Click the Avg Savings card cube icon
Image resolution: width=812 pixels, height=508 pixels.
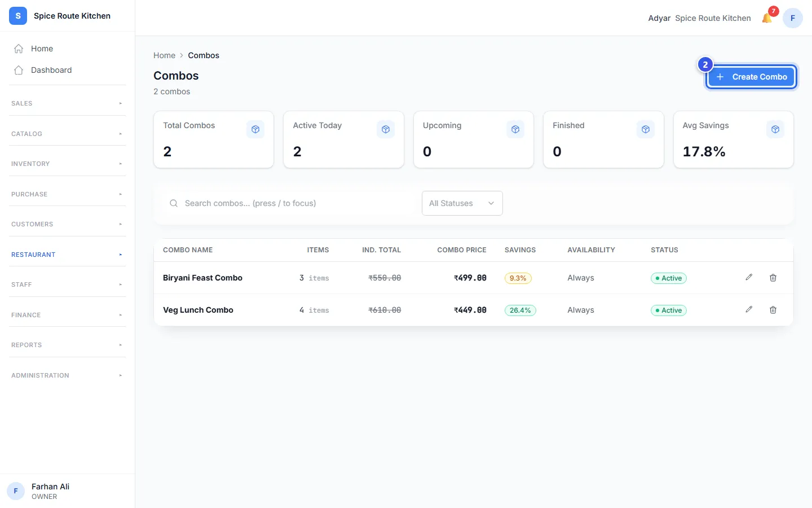click(x=775, y=129)
